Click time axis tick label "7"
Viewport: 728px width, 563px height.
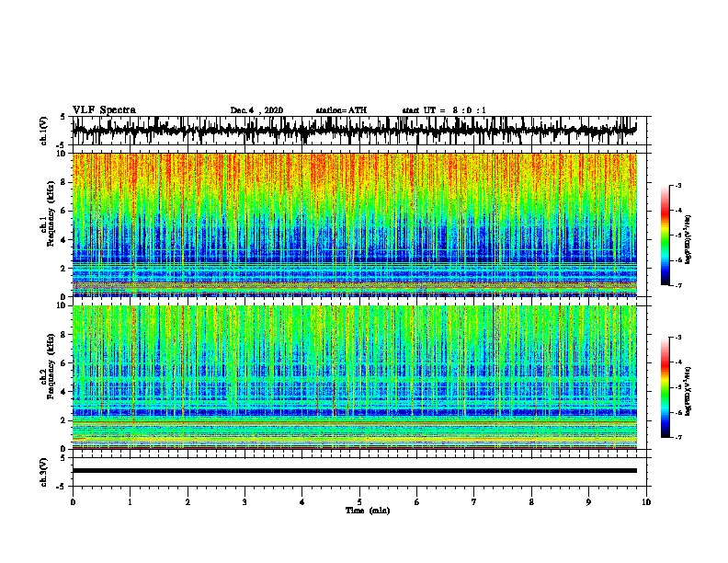[x=474, y=502]
